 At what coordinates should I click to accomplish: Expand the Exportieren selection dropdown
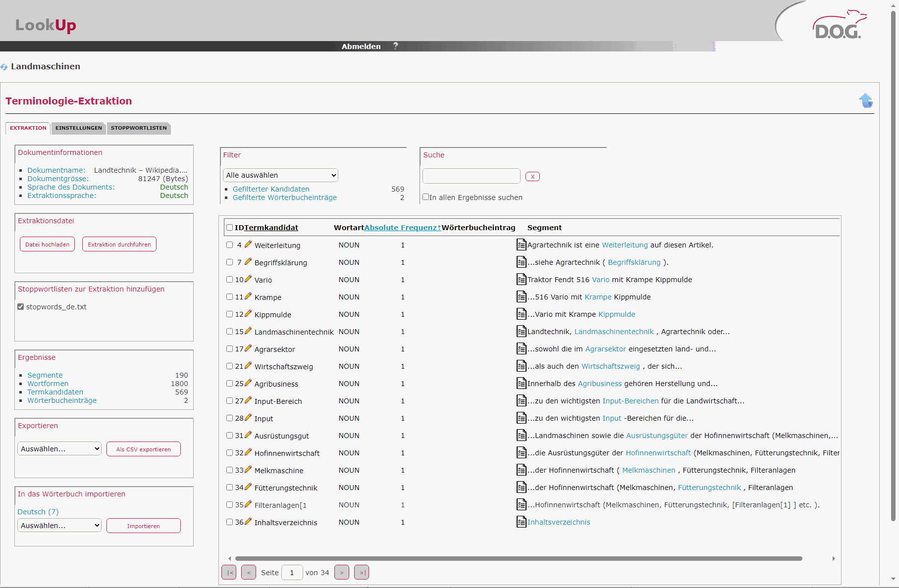coord(59,449)
